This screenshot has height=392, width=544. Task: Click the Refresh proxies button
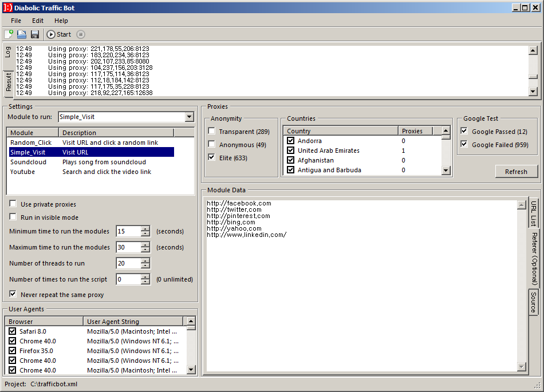pos(516,172)
